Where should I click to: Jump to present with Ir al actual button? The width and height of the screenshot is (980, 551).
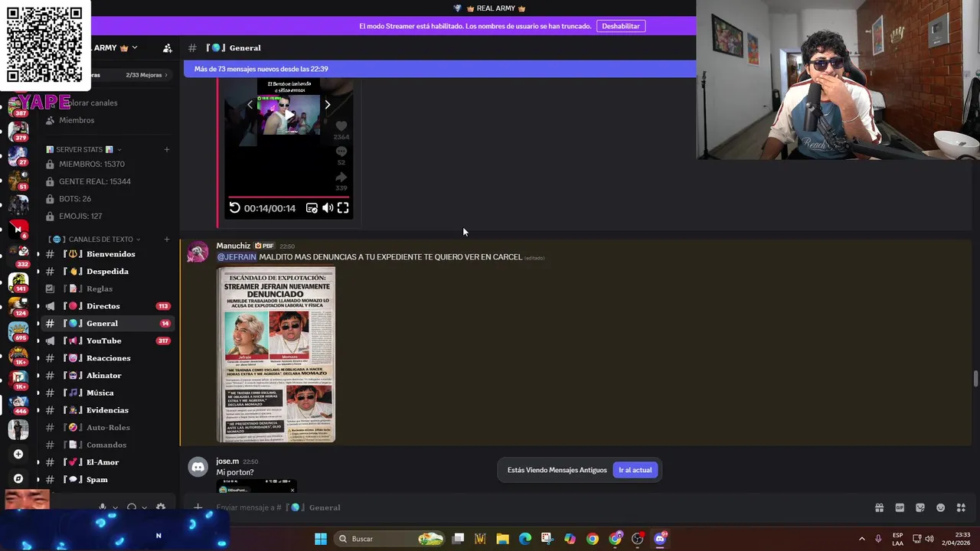635,470
